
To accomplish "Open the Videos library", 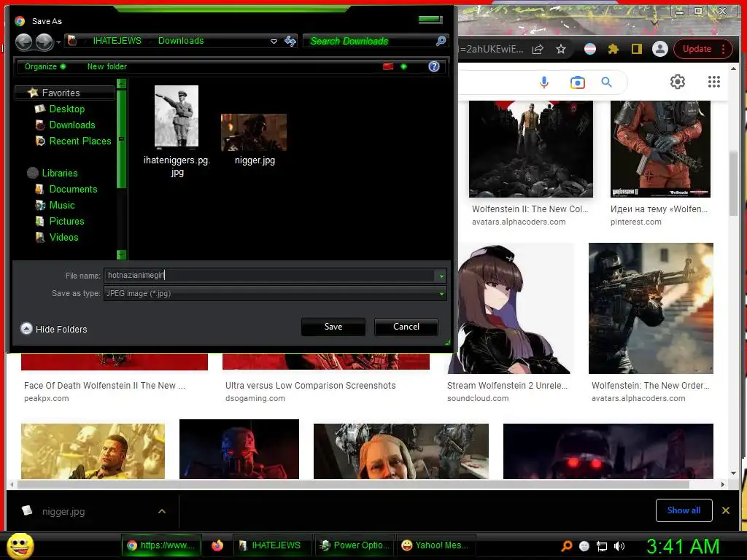I will (x=64, y=238).
